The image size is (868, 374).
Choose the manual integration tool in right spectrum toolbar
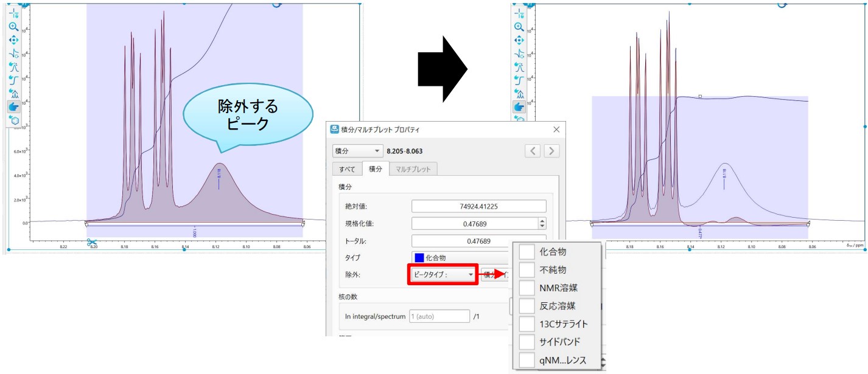(519, 80)
